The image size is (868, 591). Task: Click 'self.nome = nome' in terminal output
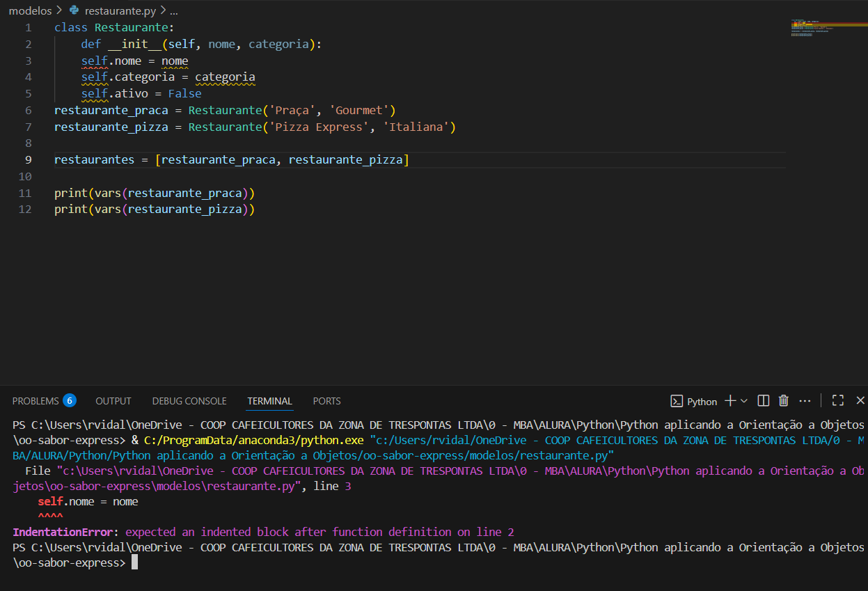coord(88,501)
